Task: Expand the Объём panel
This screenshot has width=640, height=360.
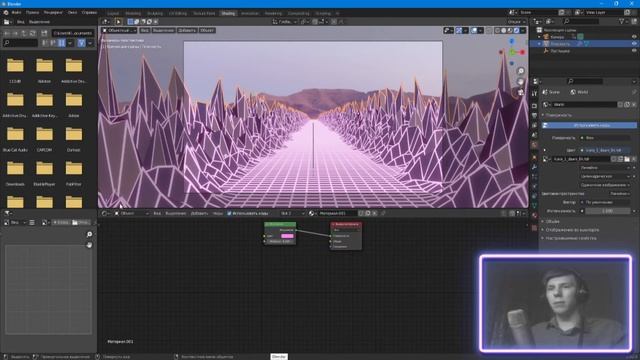Action: click(552, 221)
